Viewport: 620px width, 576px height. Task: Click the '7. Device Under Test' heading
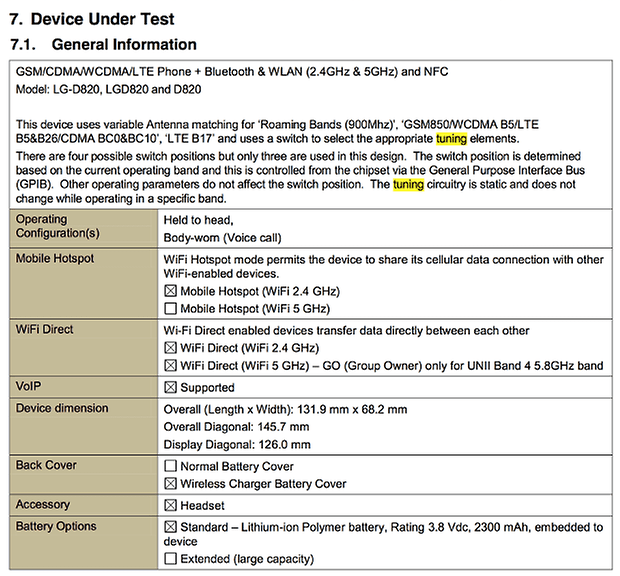point(92,19)
